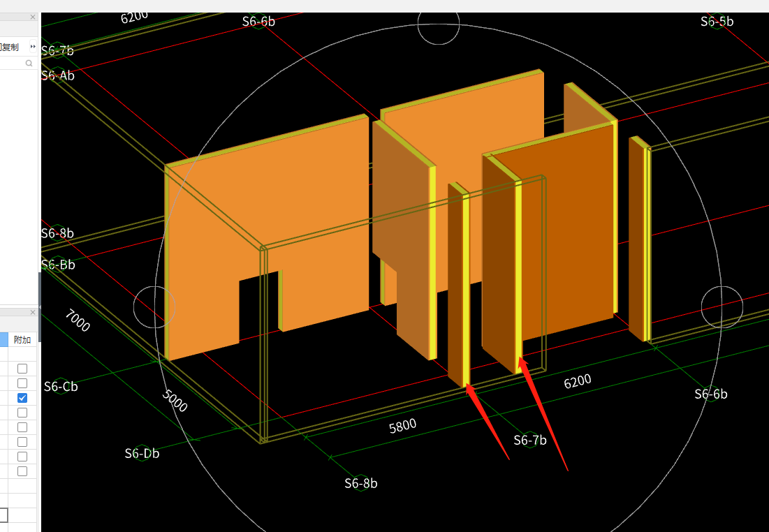Click axis label S6-5b at top right
Viewport: 769px width, 532px height.
click(x=717, y=22)
